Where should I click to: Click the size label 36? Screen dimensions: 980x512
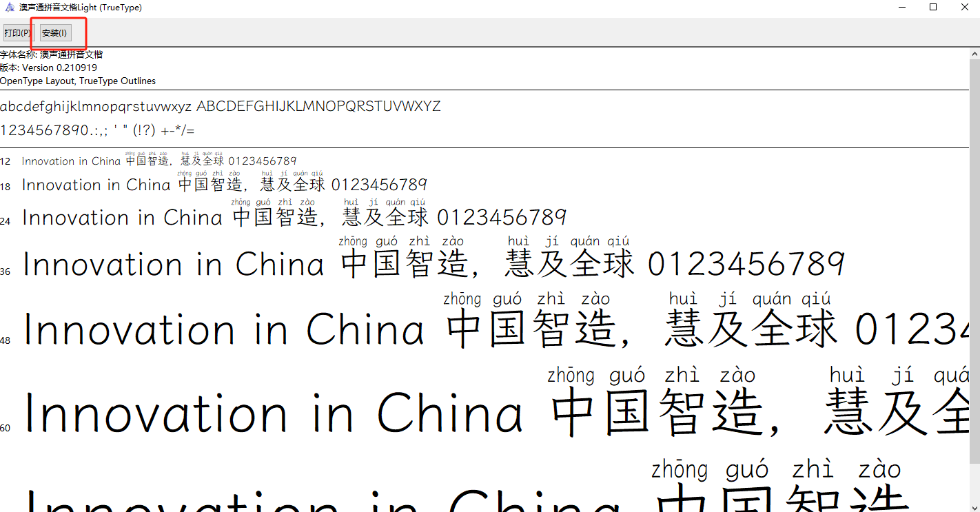(x=6, y=272)
